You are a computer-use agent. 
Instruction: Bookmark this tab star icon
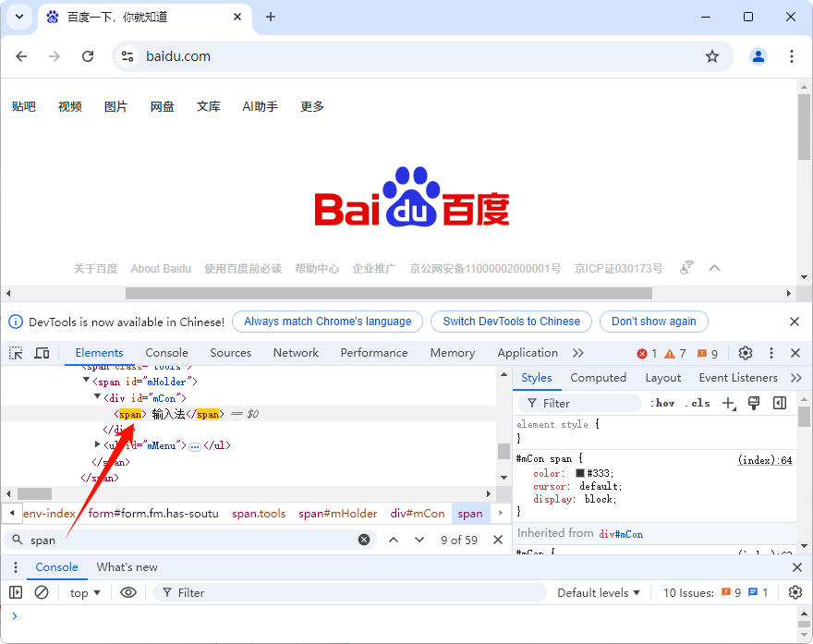712,56
